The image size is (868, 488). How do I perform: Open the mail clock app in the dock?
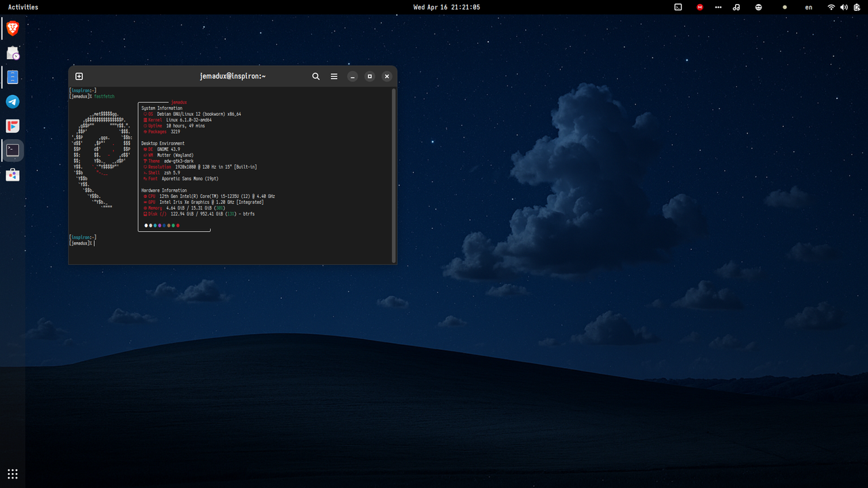(13, 53)
